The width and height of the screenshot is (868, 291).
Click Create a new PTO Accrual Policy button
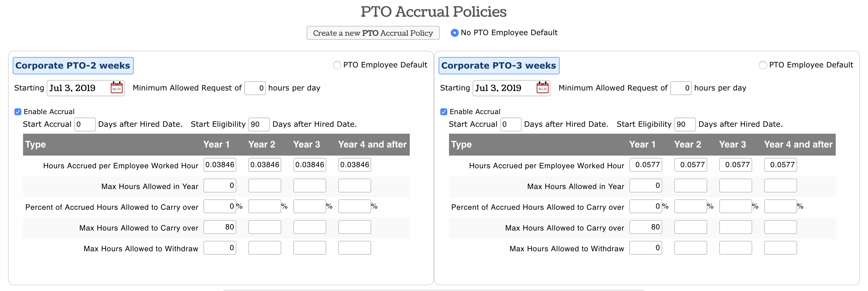[373, 33]
